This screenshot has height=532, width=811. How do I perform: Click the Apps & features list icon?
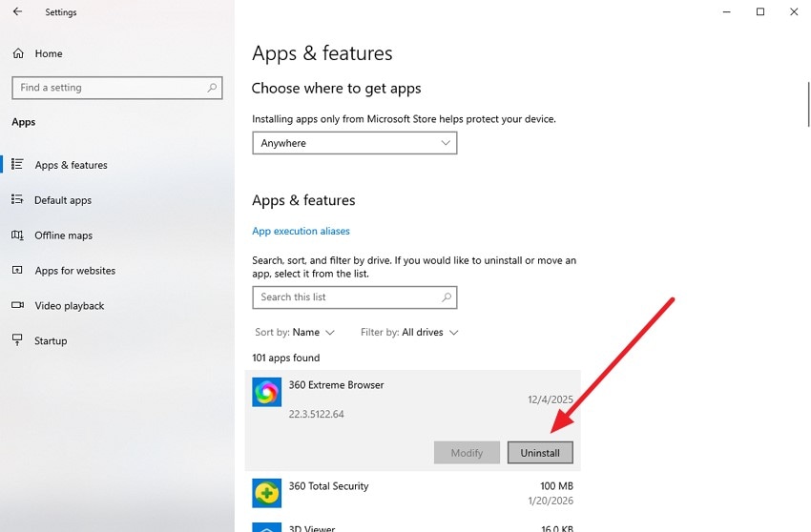pos(17,164)
